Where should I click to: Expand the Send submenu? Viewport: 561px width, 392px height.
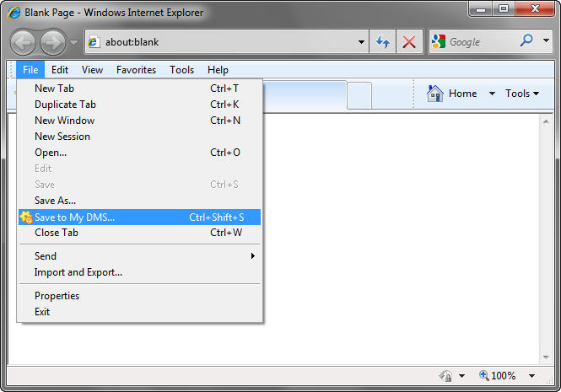click(x=139, y=256)
